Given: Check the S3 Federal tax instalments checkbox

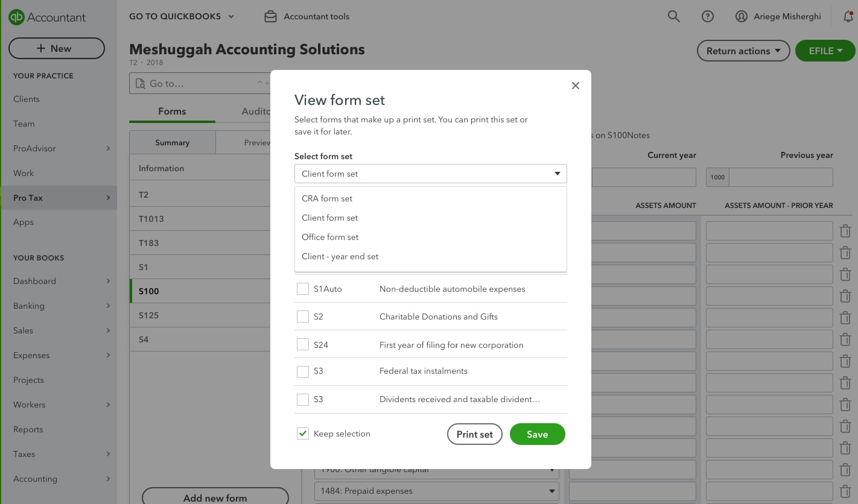Looking at the screenshot, I should pyautogui.click(x=303, y=371).
